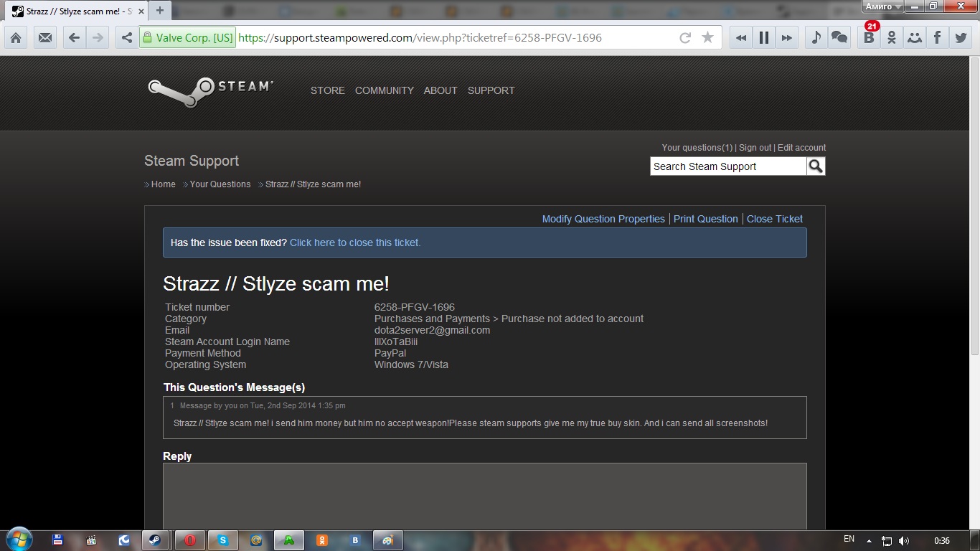Open the Moy Mir smiley icon
The height and width of the screenshot is (551, 980).
915,38
